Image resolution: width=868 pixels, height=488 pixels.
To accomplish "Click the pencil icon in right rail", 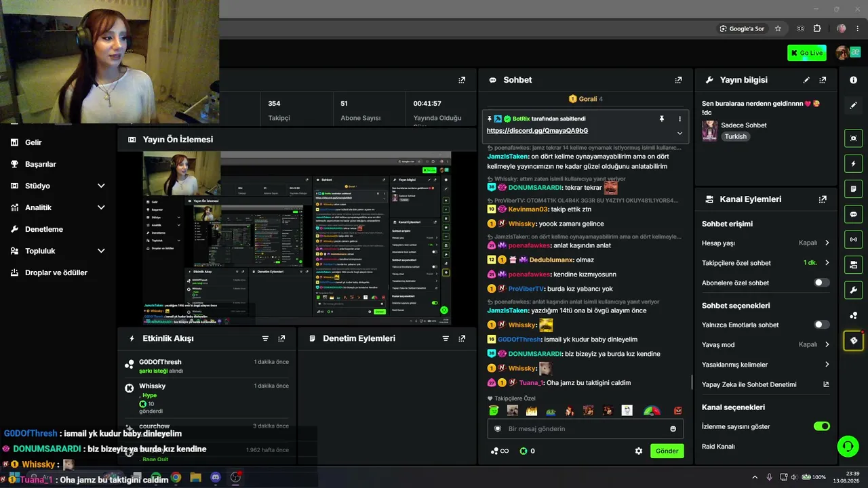I will 853,106.
